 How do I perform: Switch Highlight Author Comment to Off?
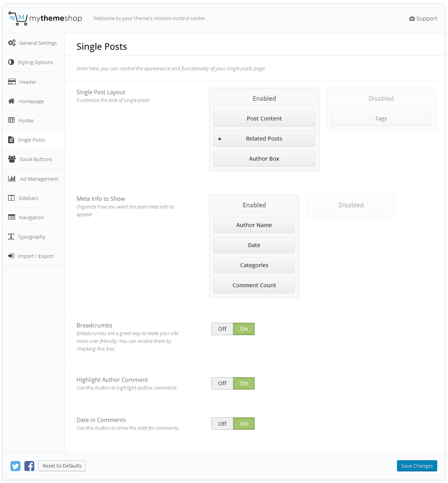point(222,383)
